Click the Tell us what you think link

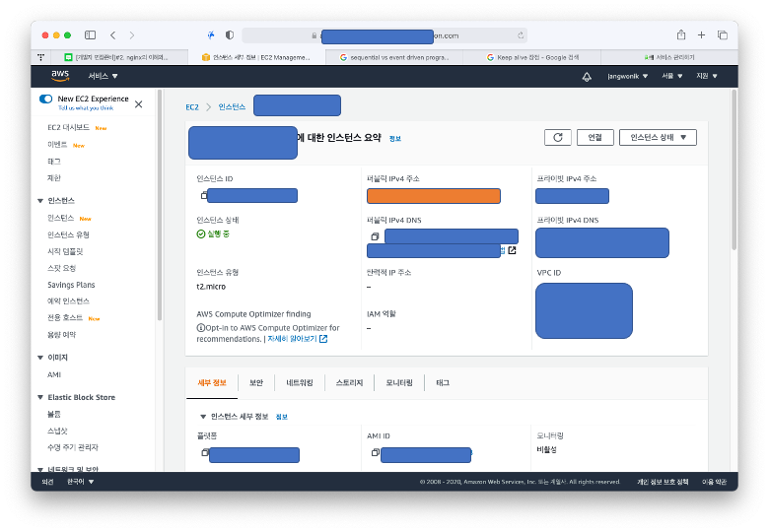86,107
